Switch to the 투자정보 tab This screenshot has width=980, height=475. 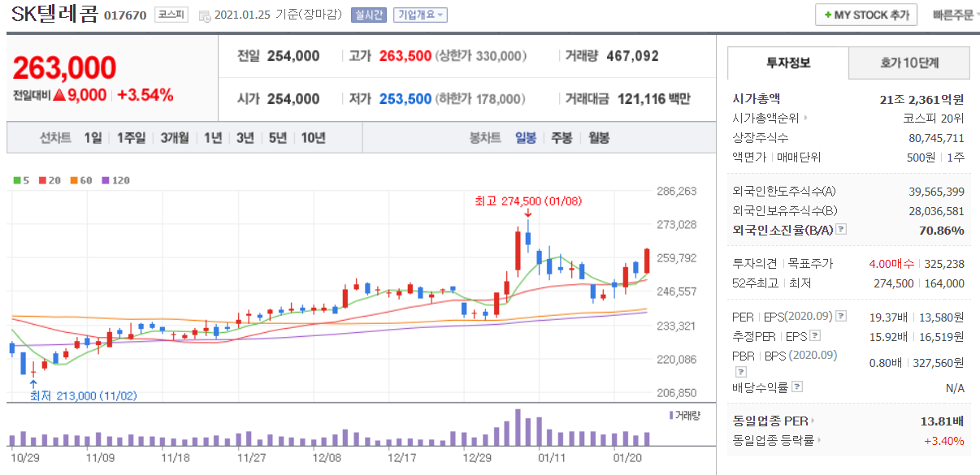(x=788, y=63)
